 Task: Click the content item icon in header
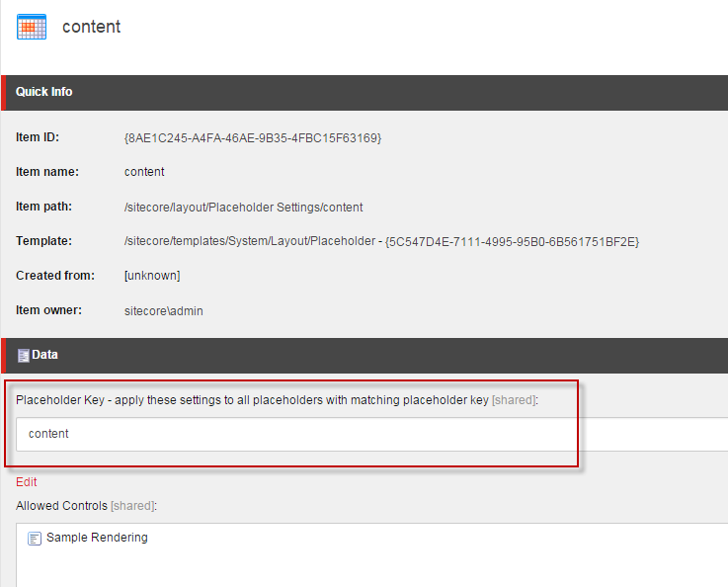pyautogui.click(x=32, y=27)
